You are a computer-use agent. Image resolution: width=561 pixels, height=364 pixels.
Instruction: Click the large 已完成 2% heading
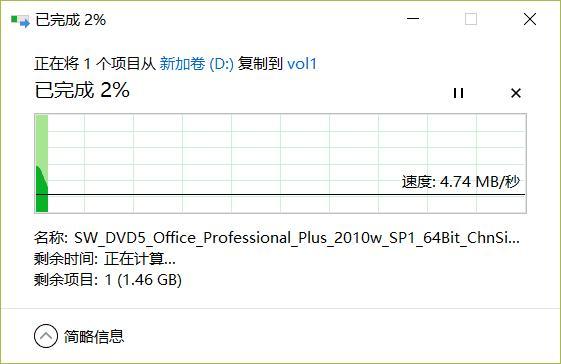(x=82, y=90)
